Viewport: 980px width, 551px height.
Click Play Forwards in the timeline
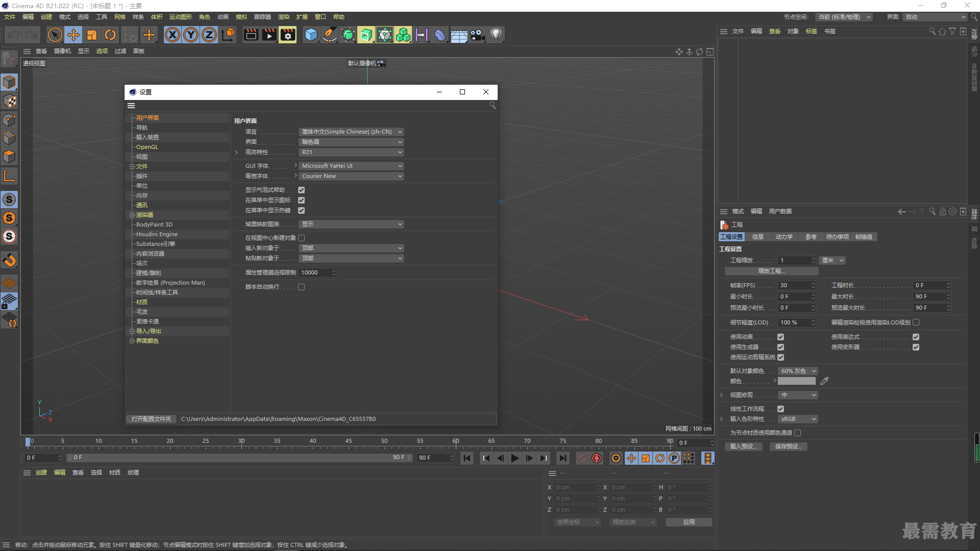pos(515,458)
